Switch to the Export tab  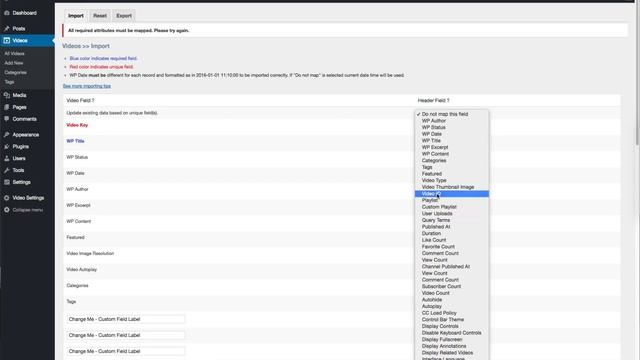click(124, 16)
